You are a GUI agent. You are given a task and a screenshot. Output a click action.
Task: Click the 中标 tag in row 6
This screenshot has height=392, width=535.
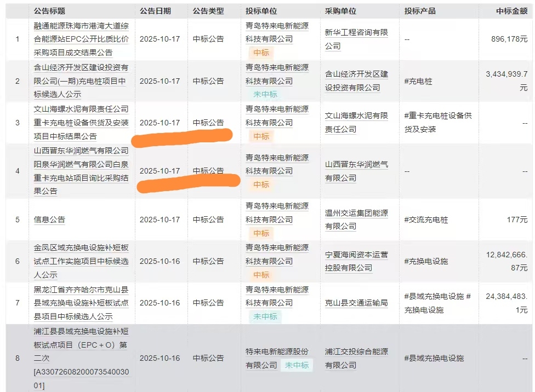click(261, 275)
